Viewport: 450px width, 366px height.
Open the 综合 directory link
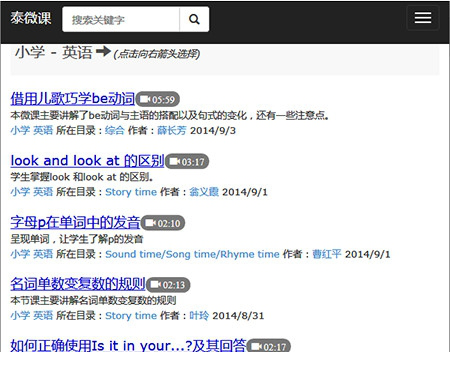(x=115, y=130)
